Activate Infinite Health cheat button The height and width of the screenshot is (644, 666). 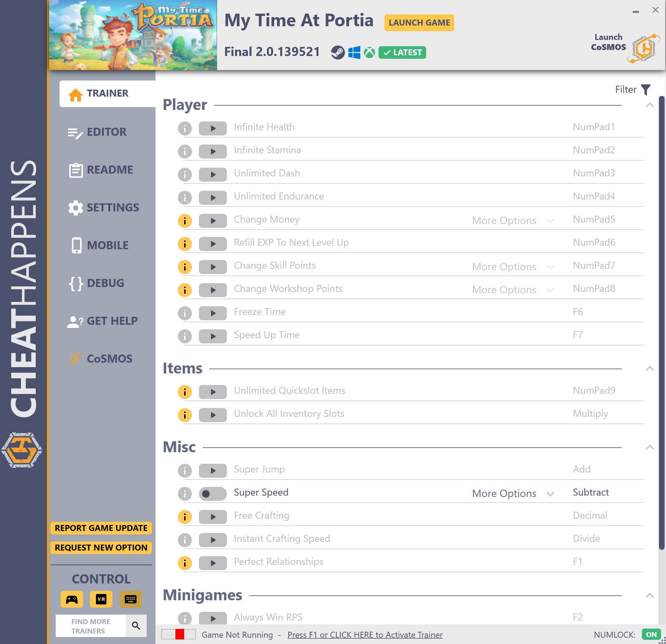[x=213, y=128]
